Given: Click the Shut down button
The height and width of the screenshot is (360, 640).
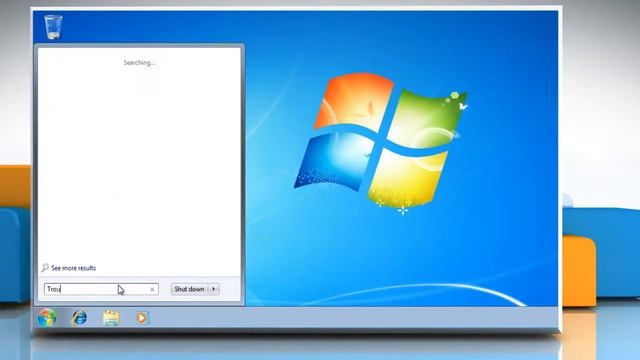Looking at the screenshot, I should click(x=189, y=289).
